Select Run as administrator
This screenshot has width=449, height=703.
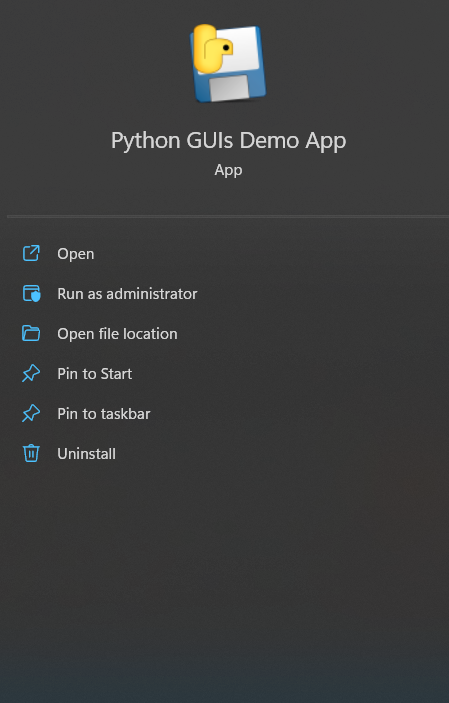127,294
